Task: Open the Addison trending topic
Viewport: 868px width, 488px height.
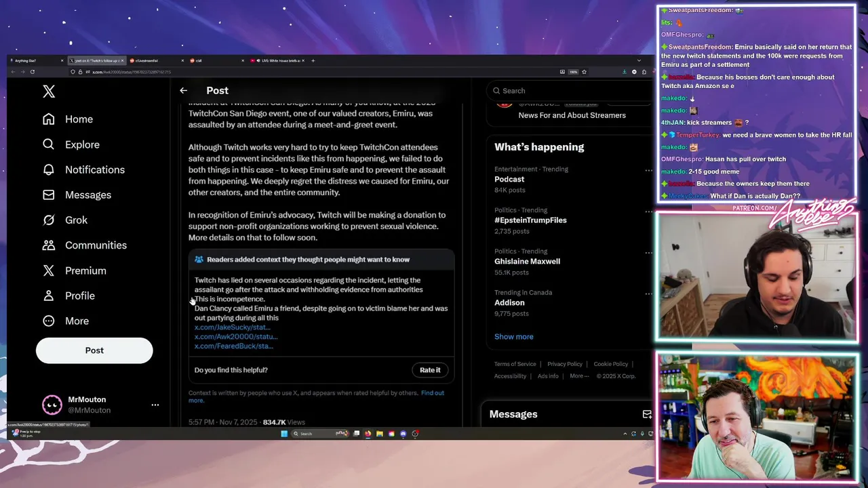Action: (509, 303)
